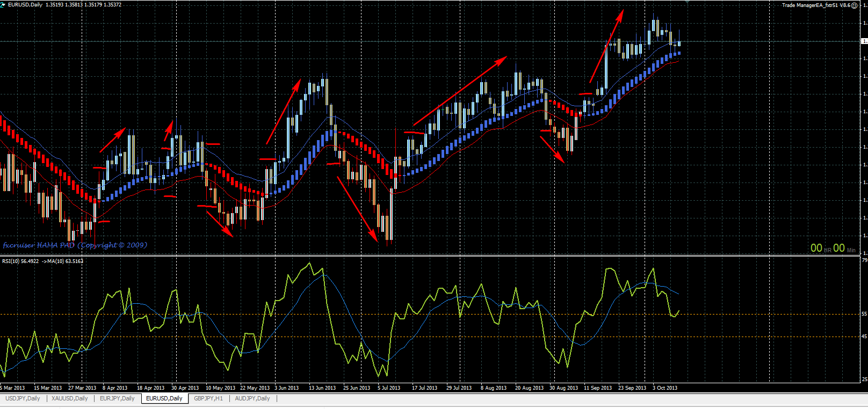The width and height of the screenshot is (868, 409).
Task: Click the 17 Jul 2013 date label
Action: 424,388
